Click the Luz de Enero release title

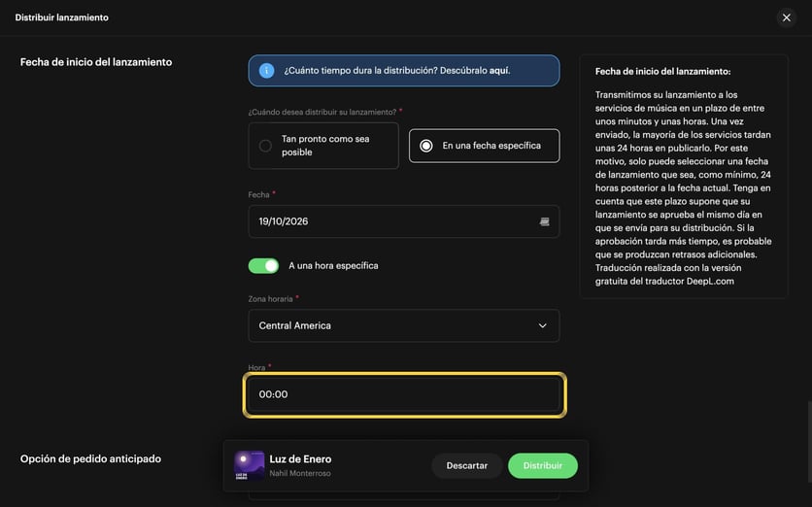300,458
